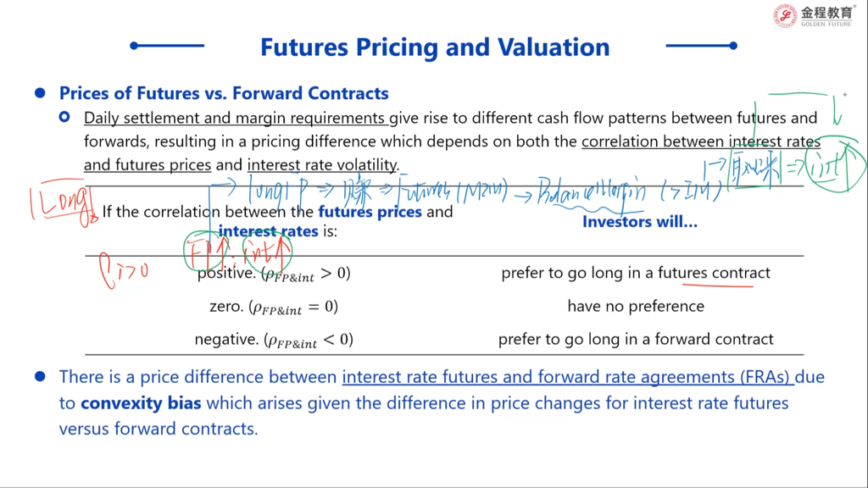Click underlined "interest rate volatility" text
The width and height of the screenshot is (868, 488).
point(322,165)
